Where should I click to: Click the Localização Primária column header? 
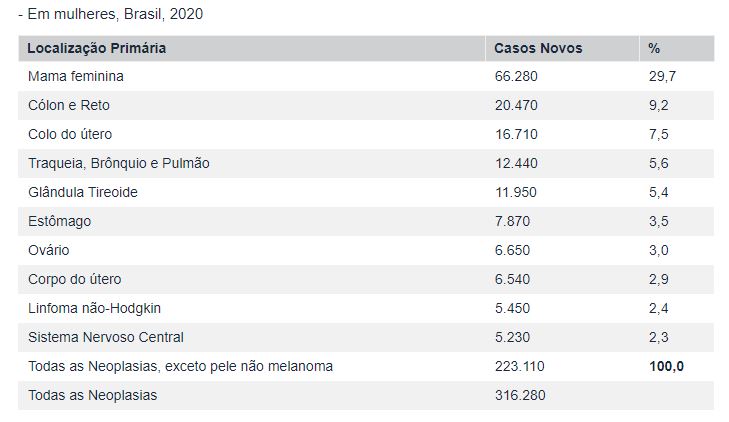pyautogui.click(x=97, y=48)
